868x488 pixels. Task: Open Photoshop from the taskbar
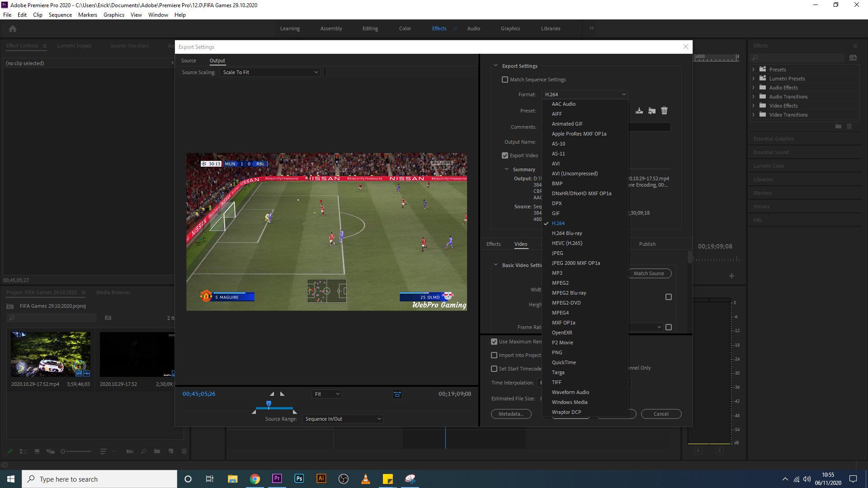point(299,479)
